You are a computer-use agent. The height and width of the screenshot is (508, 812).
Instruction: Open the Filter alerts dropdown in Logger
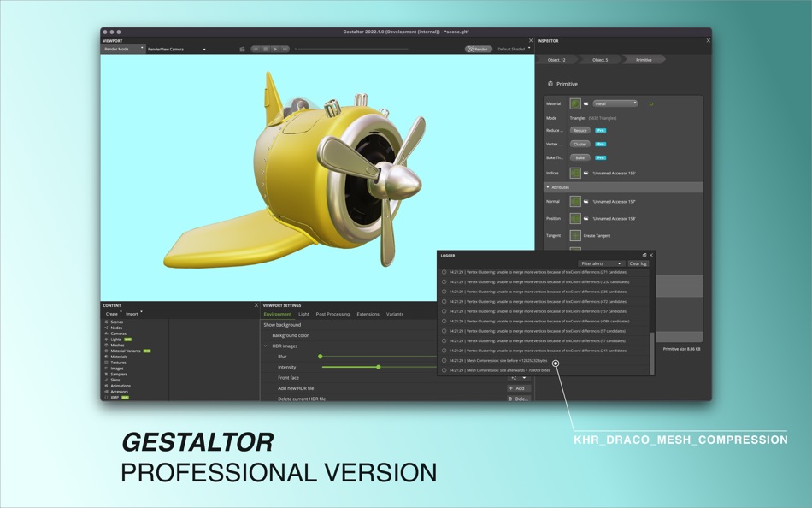601,263
